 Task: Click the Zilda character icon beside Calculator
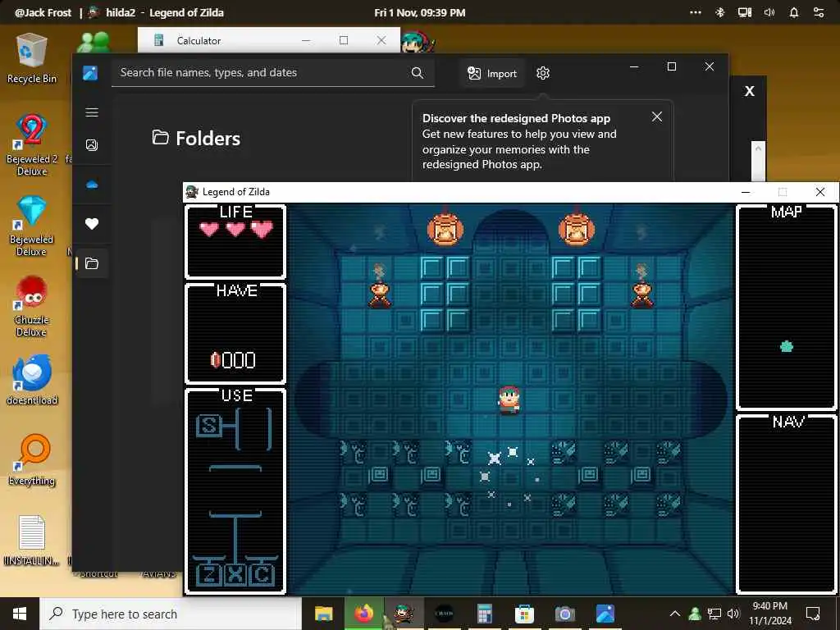point(418,41)
